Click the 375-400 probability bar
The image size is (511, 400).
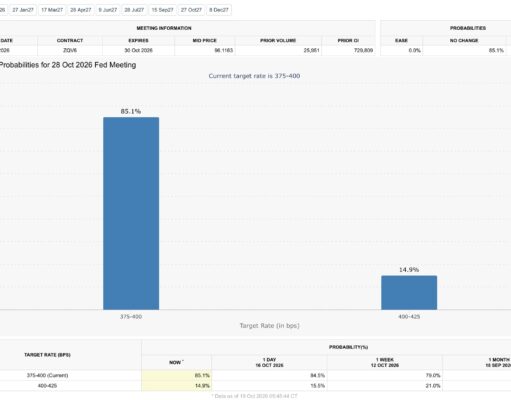pyautogui.click(x=131, y=213)
